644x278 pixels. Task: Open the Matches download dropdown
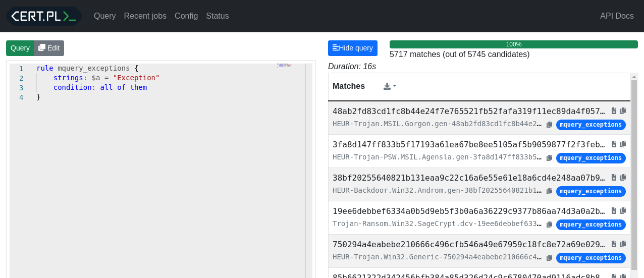click(x=390, y=86)
